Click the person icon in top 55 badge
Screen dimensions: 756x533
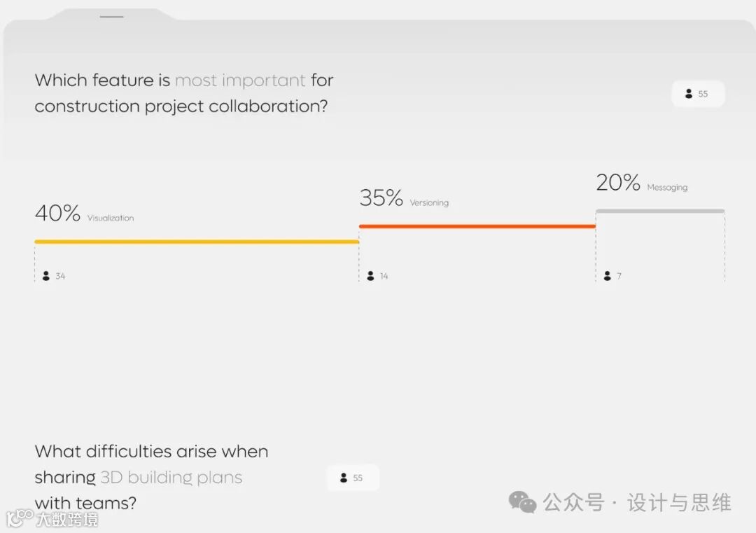(x=689, y=94)
